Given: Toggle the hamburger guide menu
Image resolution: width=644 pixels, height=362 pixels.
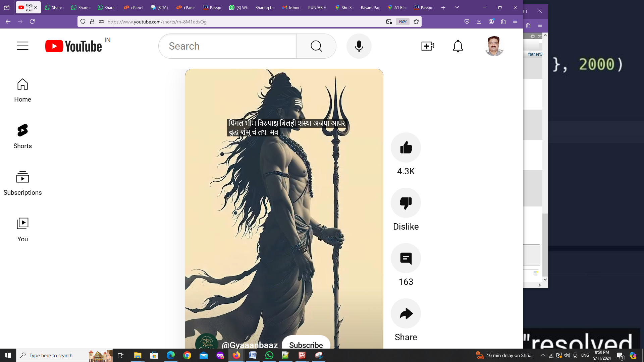Looking at the screenshot, I should (22, 46).
